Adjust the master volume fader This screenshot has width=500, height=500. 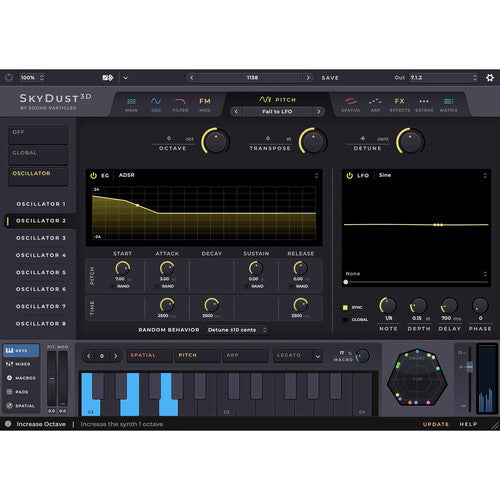[470, 367]
